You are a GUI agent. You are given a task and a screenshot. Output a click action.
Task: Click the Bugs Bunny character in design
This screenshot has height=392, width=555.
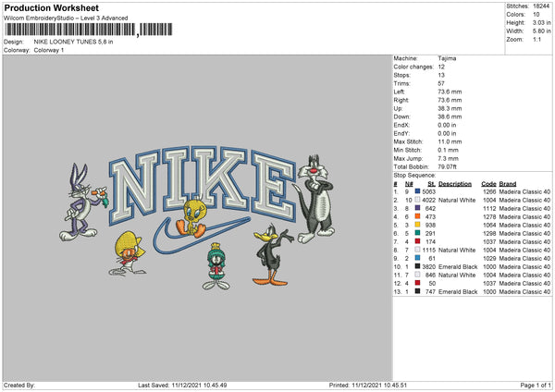(x=83, y=202)
